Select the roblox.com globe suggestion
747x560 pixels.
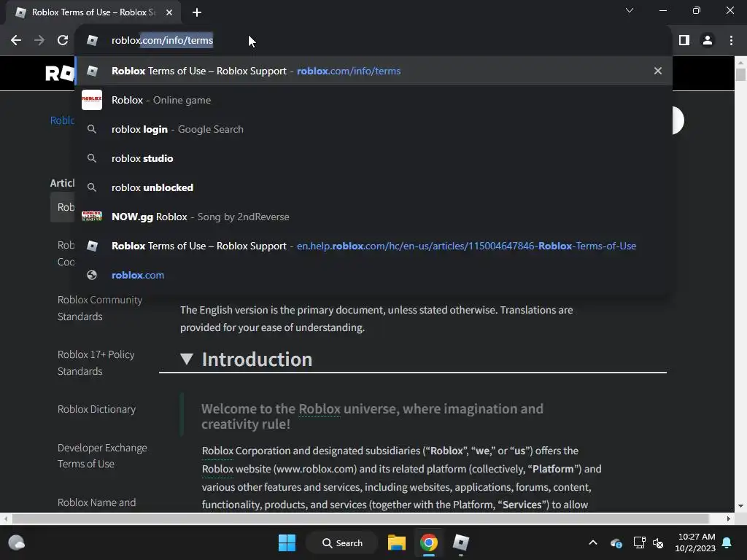tap(373, 275)
